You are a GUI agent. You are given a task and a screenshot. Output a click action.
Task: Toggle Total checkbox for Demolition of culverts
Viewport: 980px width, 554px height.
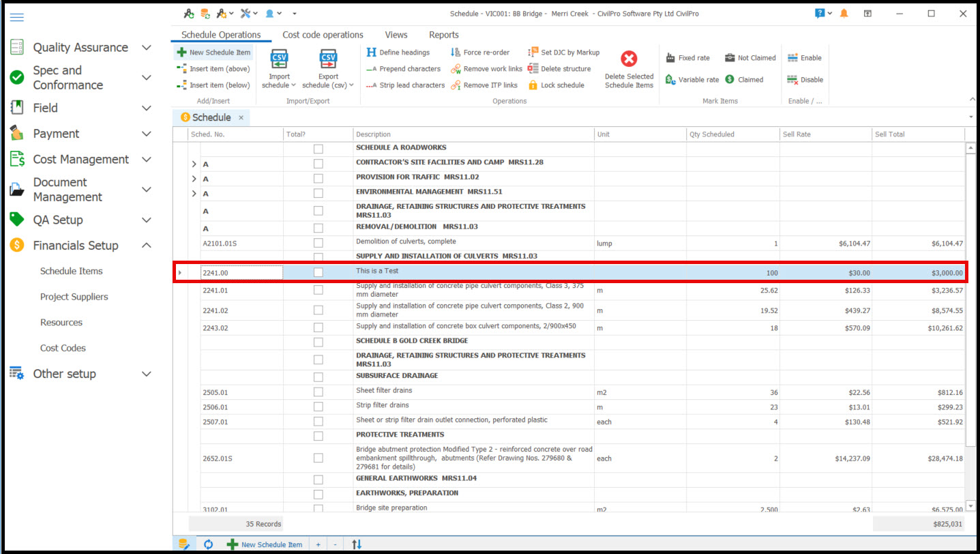318,243
